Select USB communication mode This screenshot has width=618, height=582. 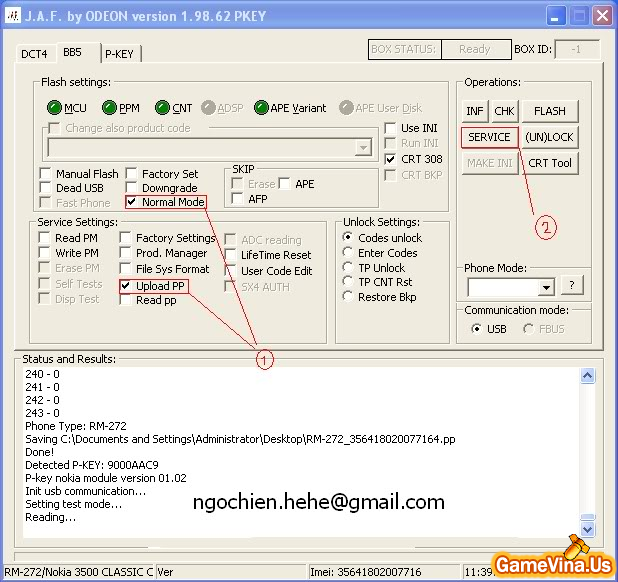click(x=477, y=329)
